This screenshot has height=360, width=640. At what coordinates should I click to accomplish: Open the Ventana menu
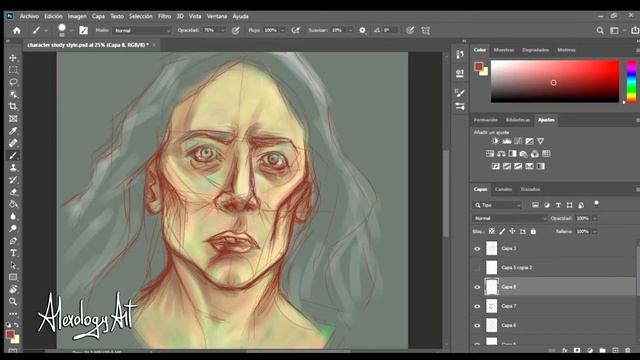[217, 16]
